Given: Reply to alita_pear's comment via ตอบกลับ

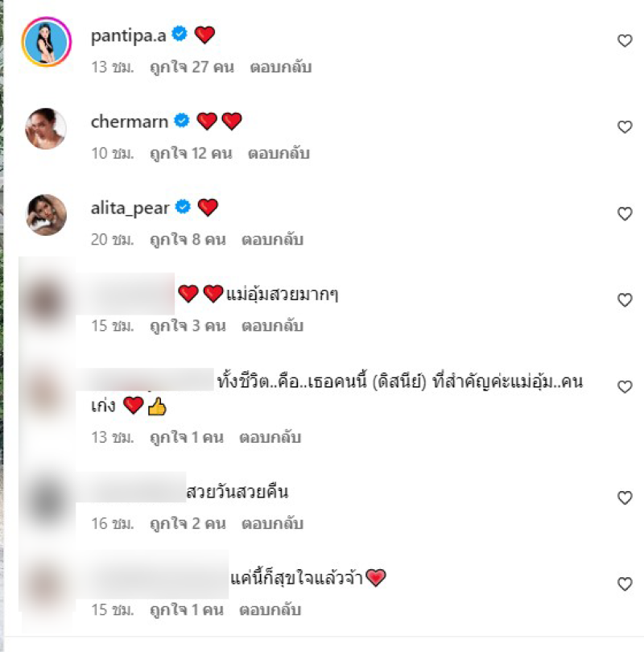Looking at the screenshot, I should coord(272,240).
